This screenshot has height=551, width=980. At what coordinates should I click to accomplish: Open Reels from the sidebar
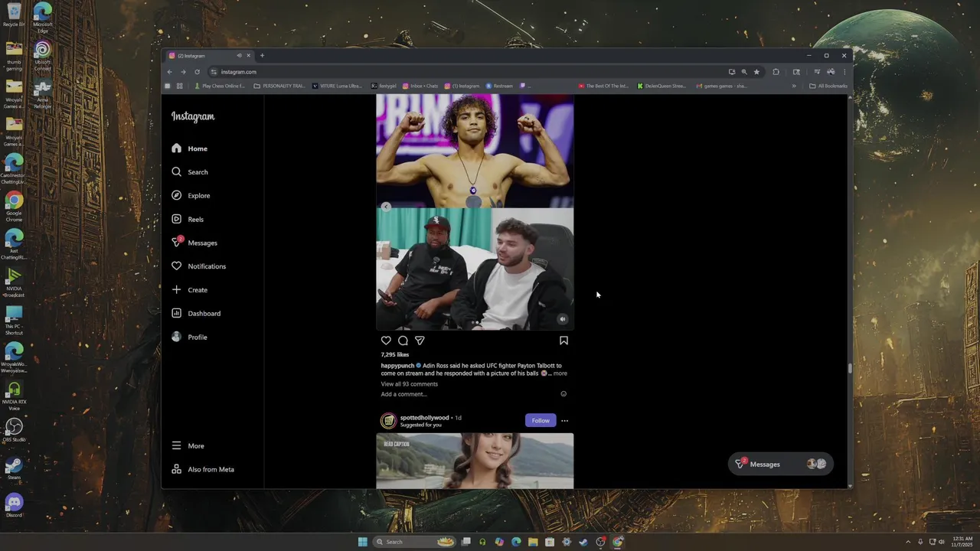coord(188,220)
